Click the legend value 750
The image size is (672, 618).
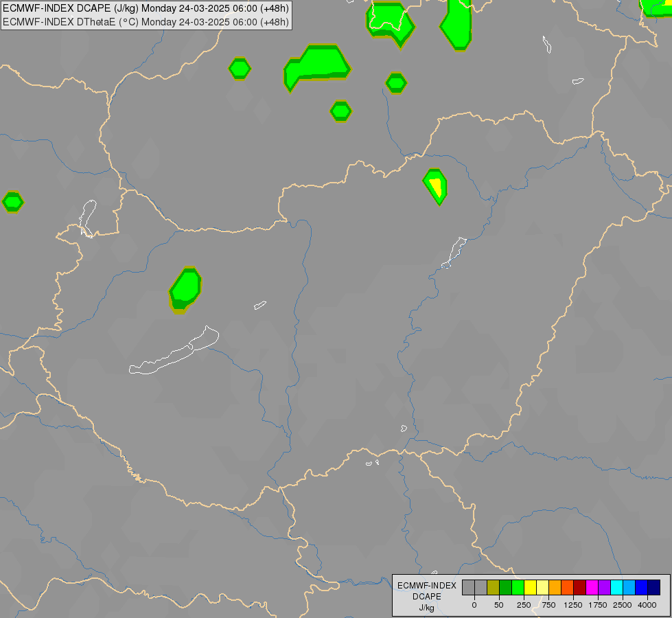click(x=548, y=605)
